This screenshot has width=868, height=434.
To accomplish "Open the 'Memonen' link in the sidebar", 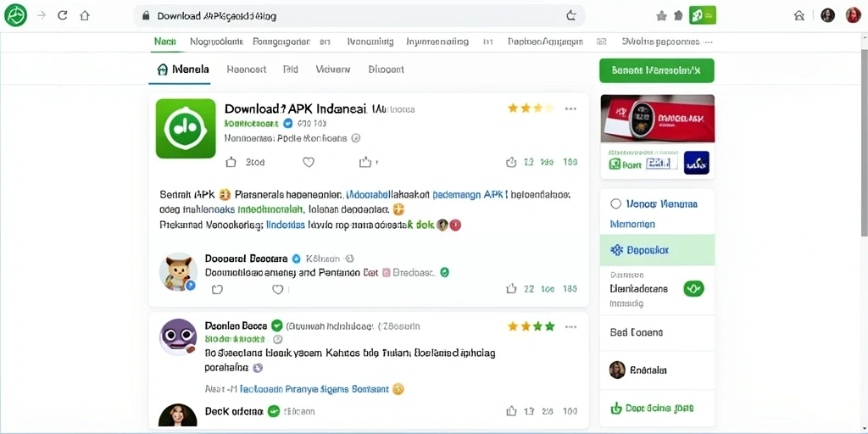I will pos(632,224).
